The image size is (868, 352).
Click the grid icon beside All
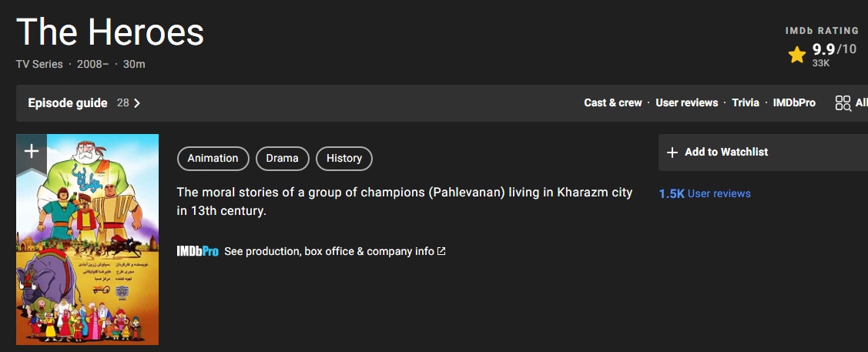pos(843,103)
